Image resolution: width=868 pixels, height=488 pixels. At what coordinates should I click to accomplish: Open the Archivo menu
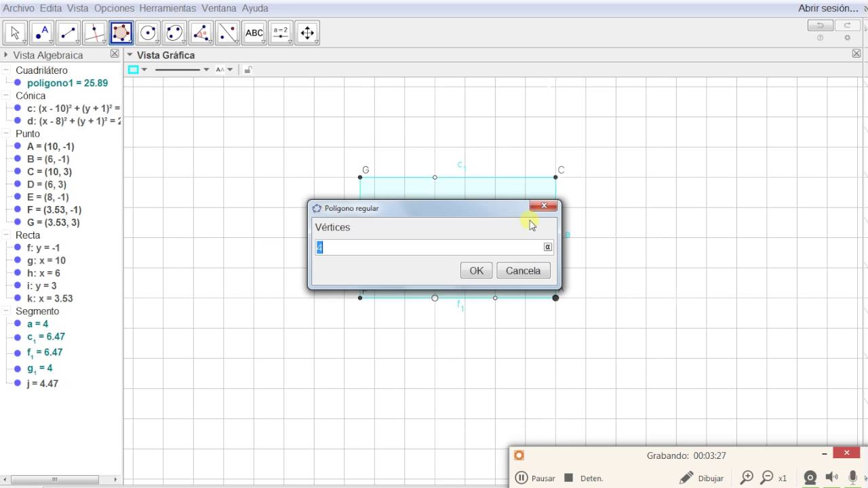(19, 8)
